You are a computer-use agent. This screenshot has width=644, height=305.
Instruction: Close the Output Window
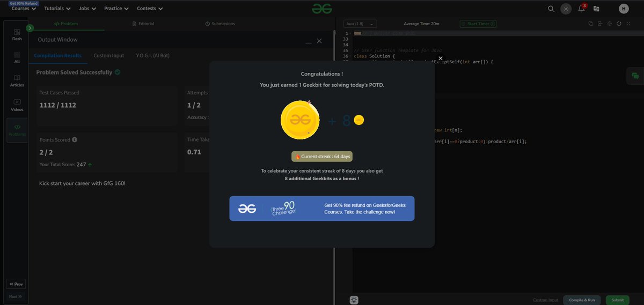319,41
